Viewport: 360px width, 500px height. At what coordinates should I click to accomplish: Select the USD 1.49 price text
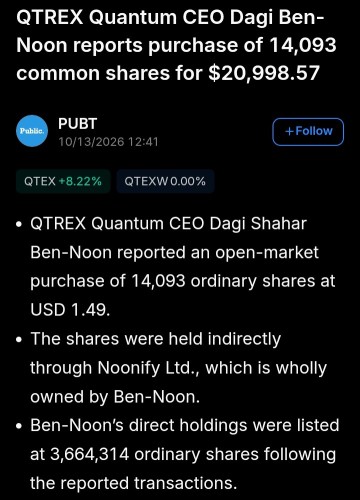(70, 310)
